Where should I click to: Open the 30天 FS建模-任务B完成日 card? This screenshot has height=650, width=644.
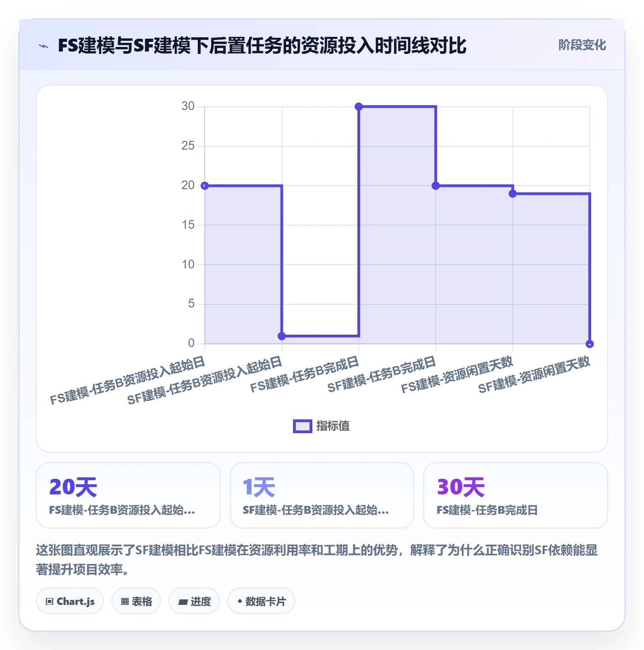(516, 495)
